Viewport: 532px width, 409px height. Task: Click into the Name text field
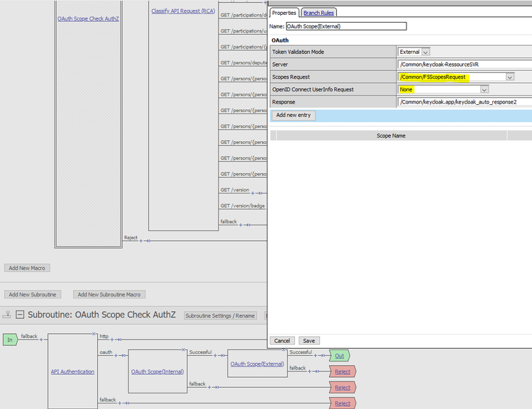(x=346, y=26)
